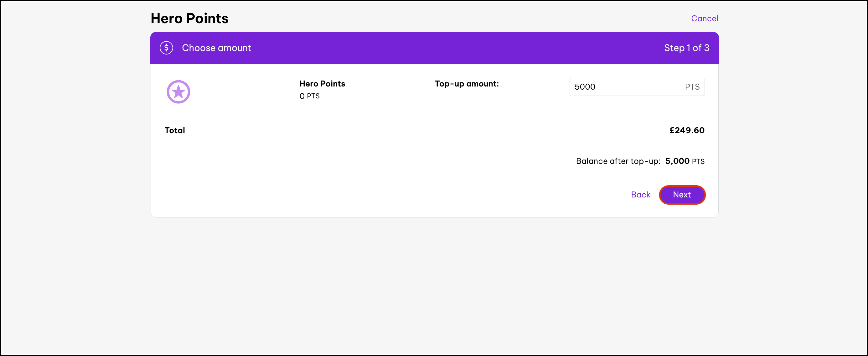Image resolution: width=868 pixels, height=356 pixels.
Task: Click the current '0 PTS' balance text
Action: [309, 96]
